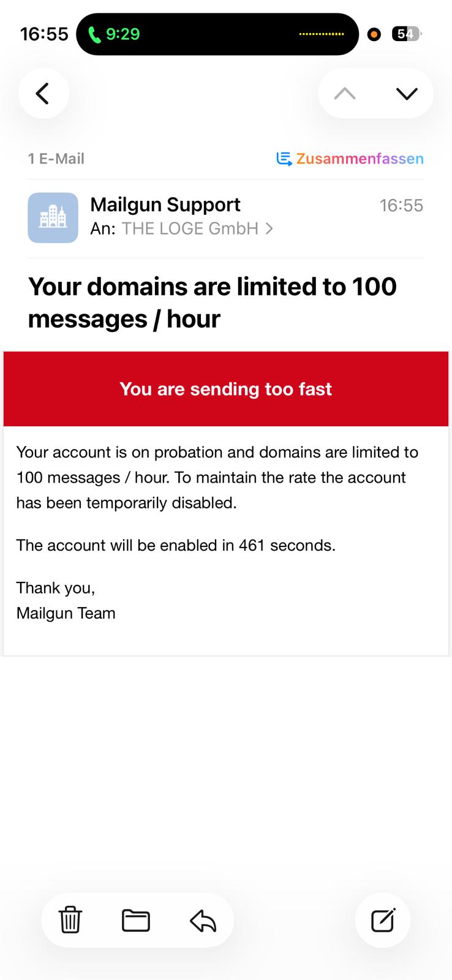Move the email using the folder icon
452x980 pixels.
[x=136, y=920]
